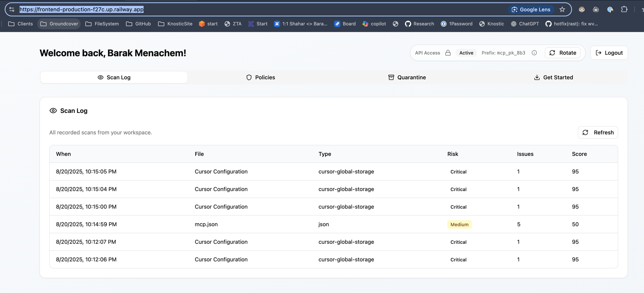The width and height of the screenshot is (644, 293).
Task: Log out of the dashboard
Action: pos(609,53)
